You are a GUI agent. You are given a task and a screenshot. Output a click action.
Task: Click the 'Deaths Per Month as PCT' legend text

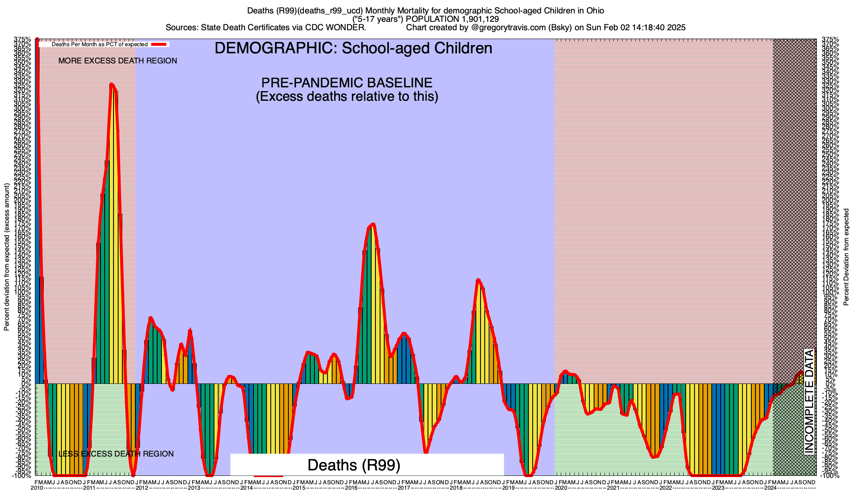[99, 44]
